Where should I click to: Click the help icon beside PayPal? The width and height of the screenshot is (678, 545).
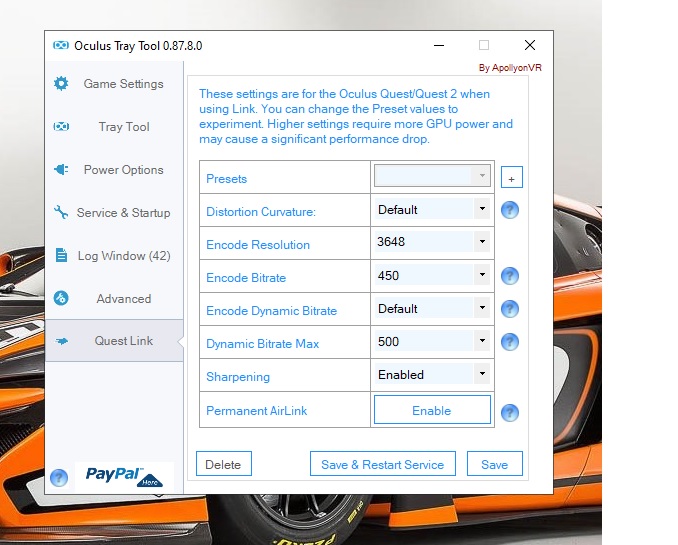pyautogui.click(x=59, y=478)
